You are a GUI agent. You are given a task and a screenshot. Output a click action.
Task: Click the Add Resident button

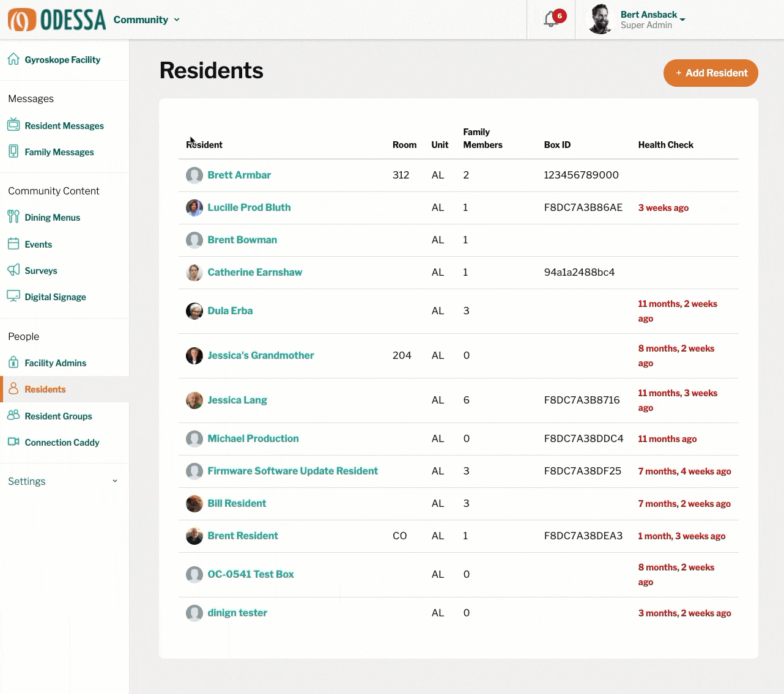pyautogui.click(x=711, y=73)
